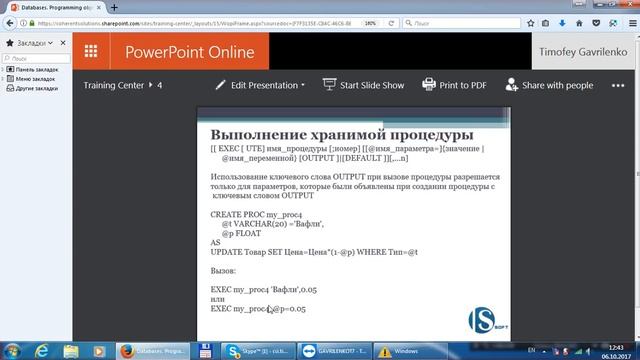Switch to Skype taskbar window
640x360 pixels.
[258, 351]
